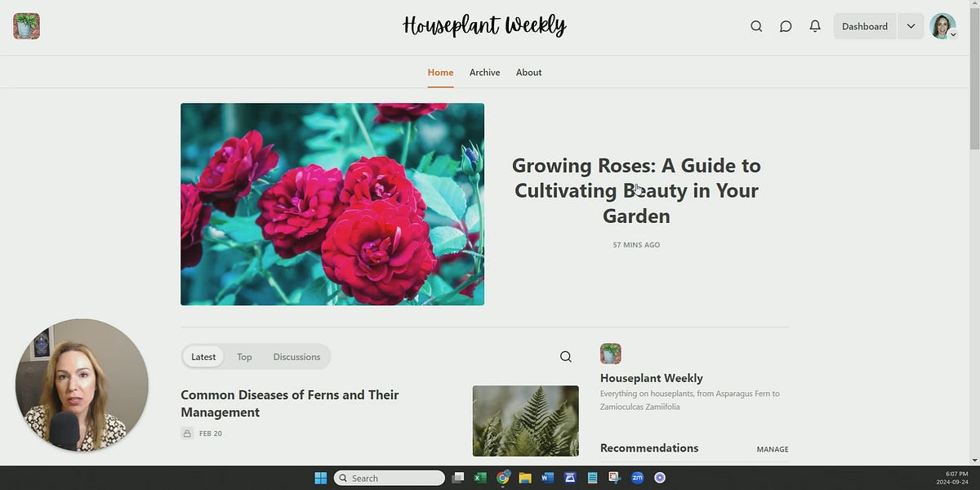980x490 pixels.
Task: Open the About tab
Action: [528, 72]
